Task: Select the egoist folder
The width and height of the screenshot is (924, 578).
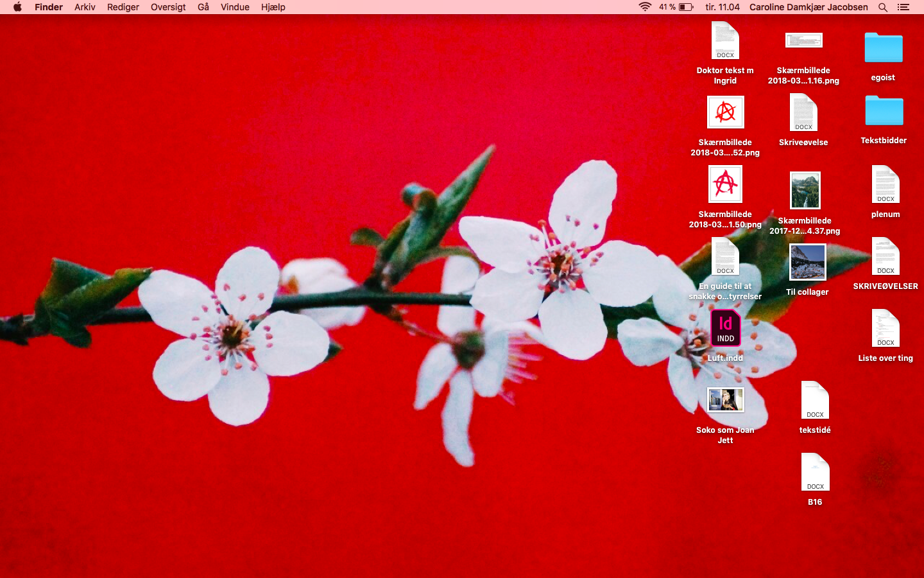Action: (883, 48)
